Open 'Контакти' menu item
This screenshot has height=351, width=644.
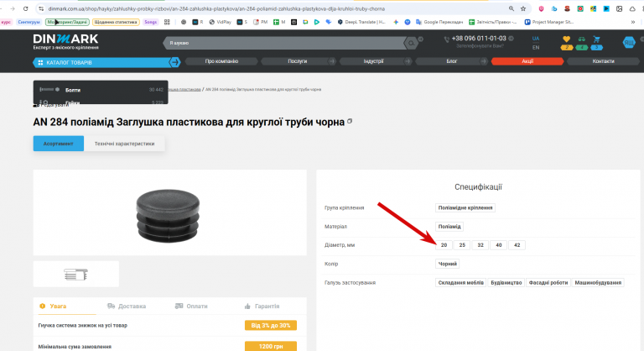tap(603, 61)
